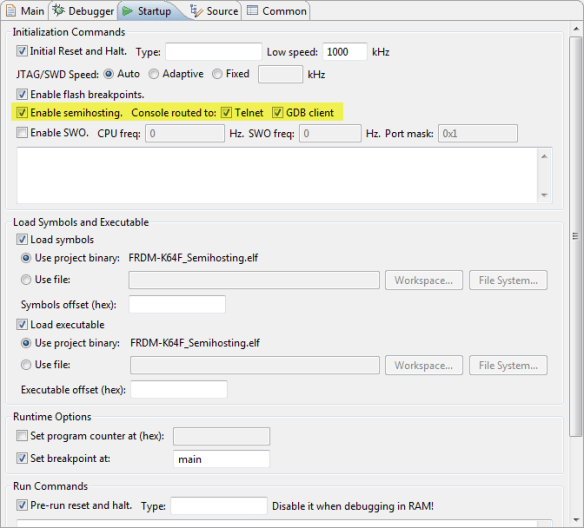Viewport: 584px width, 528px height.
Task: Click File System button for executable file
Action: (508, 365)
